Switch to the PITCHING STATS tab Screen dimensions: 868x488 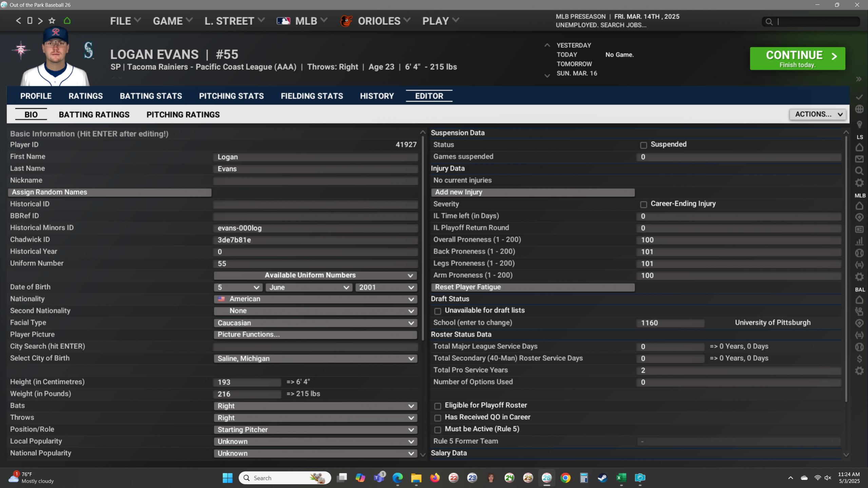231,96
